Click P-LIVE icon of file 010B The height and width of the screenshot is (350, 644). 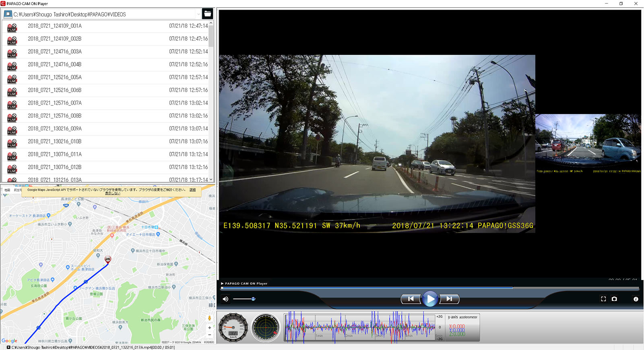pyautogui.click(x=12, y=143)
